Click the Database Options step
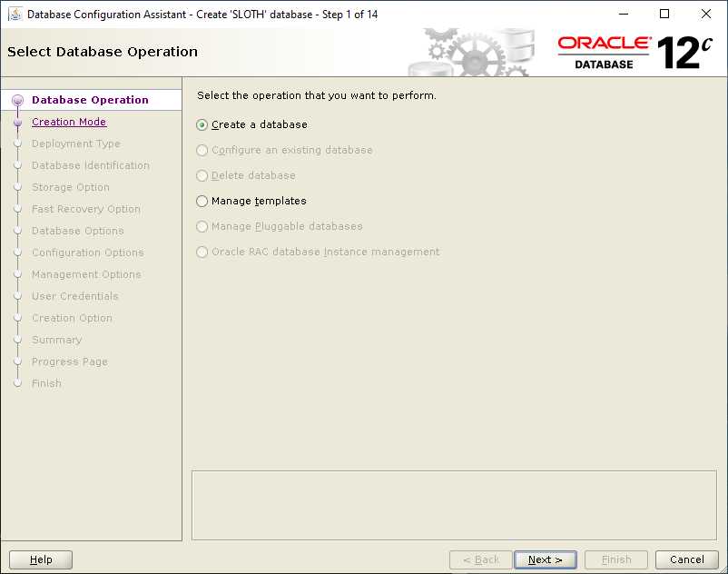 (x=77, y=231)
